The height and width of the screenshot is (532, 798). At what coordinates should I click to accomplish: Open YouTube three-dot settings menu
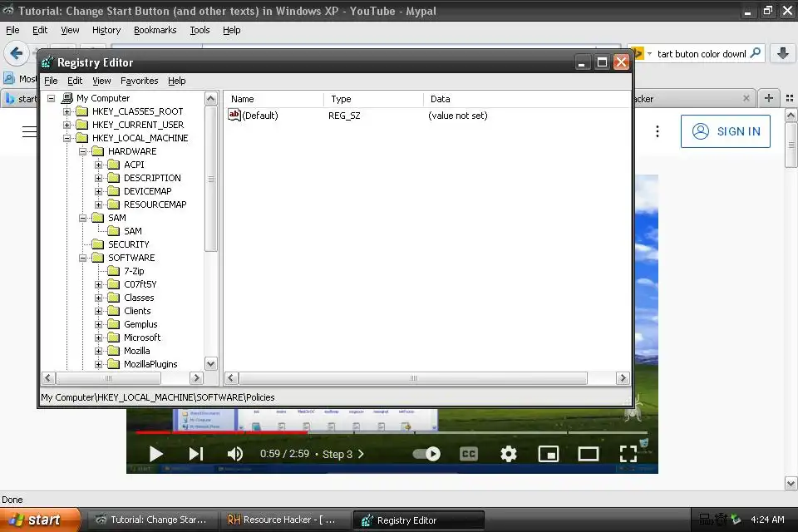pos(657,131)
